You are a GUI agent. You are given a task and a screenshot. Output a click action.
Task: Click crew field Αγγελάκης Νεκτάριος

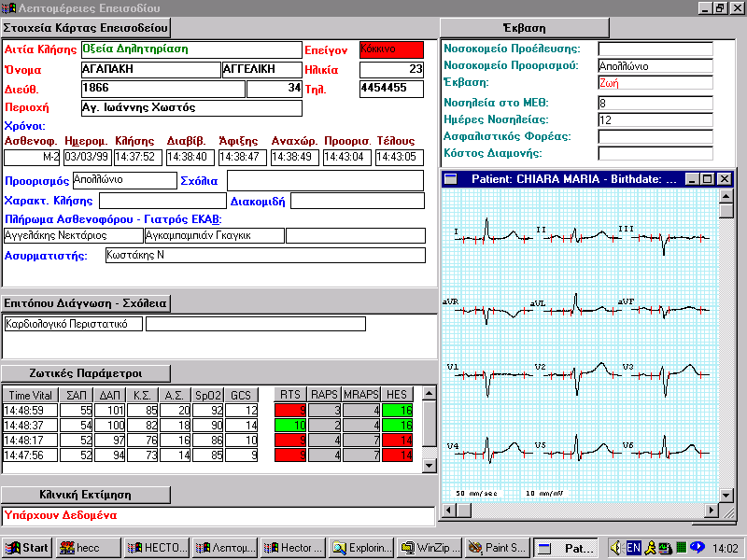(x=74, y=235)
